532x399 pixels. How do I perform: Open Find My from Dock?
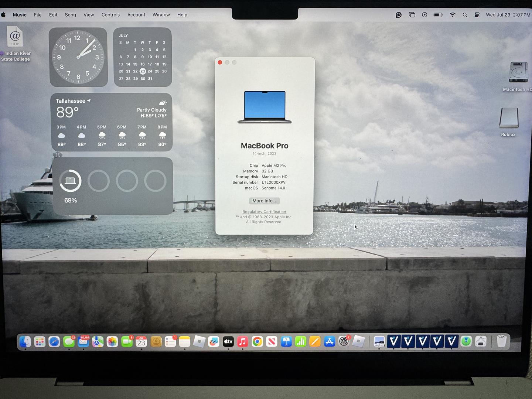466,342
